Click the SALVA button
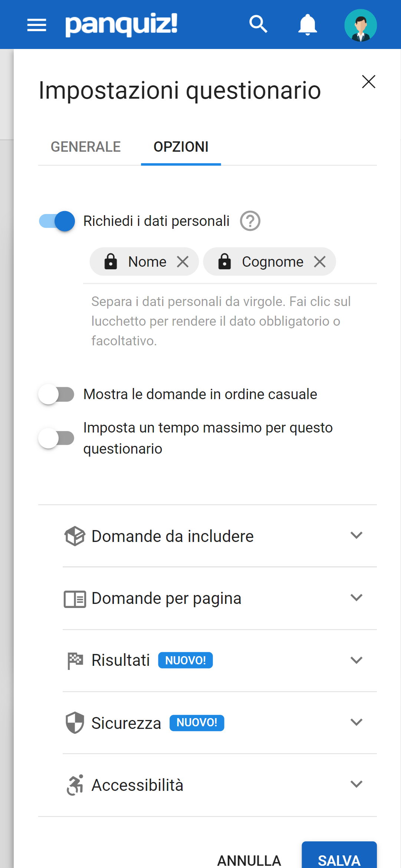 click(x=339, y=855)
